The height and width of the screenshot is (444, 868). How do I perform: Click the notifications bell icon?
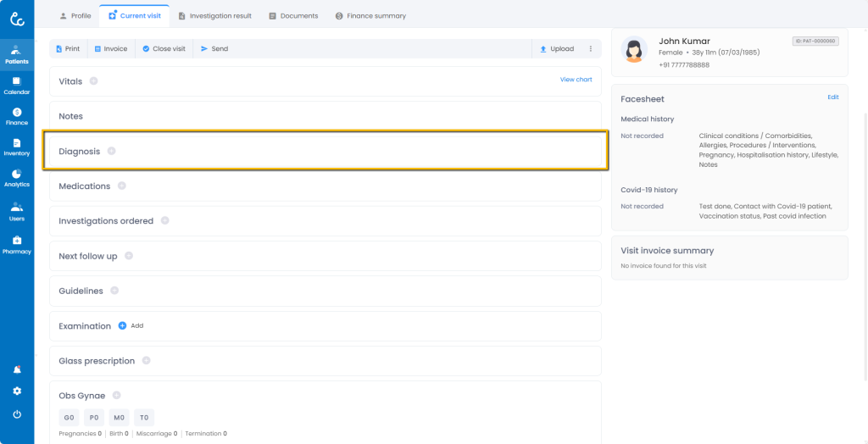[17, 369]
